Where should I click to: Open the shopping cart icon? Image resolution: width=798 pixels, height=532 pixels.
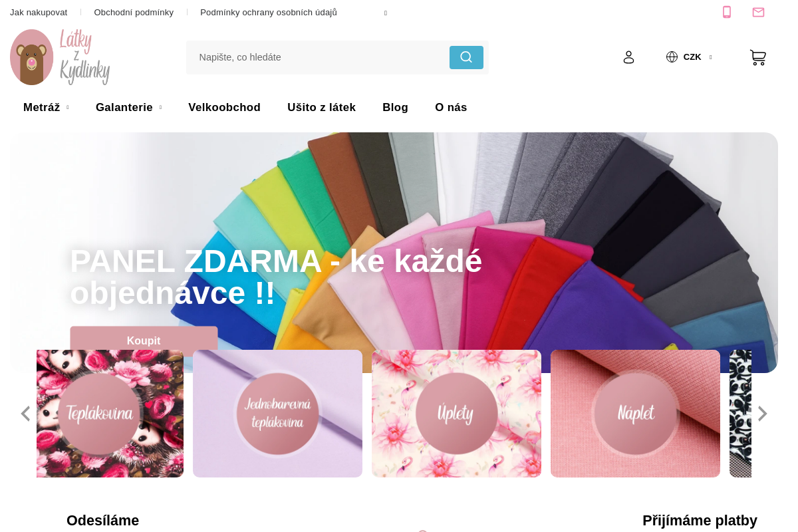tap(758, 57)
